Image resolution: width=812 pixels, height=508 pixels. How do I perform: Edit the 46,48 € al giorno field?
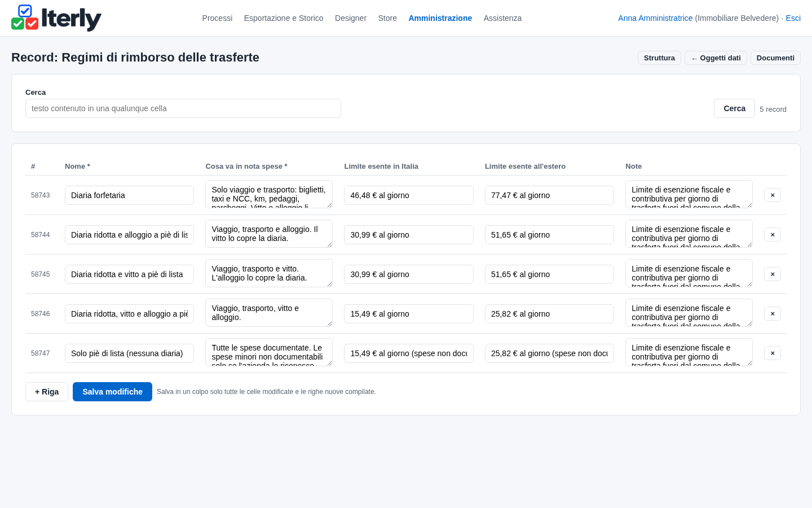(409, 195)
